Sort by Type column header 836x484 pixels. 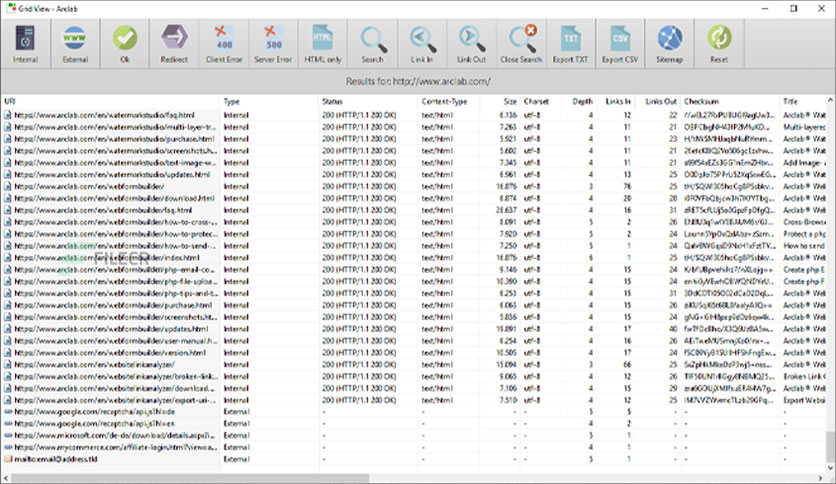click(269, 101)
